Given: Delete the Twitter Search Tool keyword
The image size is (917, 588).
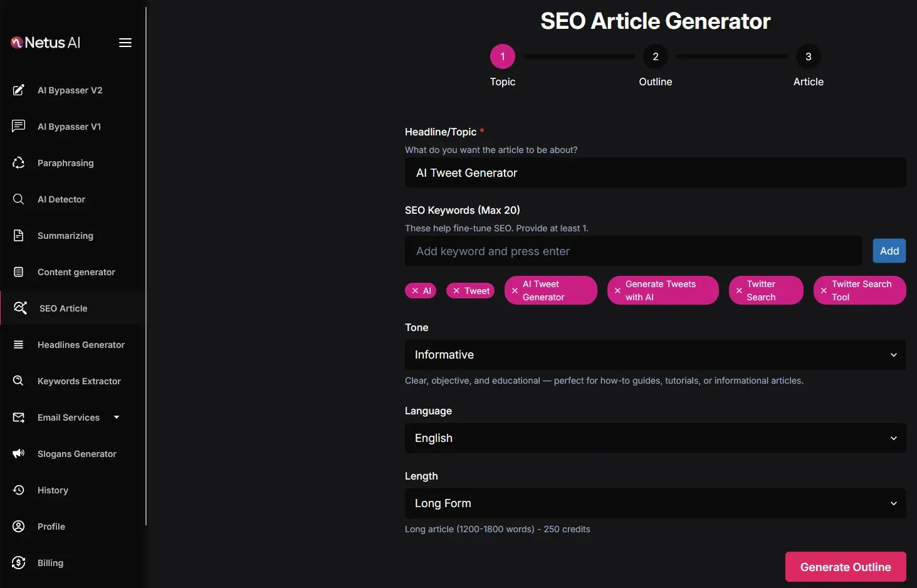Looking at the screenshot, I should [824, 290].
